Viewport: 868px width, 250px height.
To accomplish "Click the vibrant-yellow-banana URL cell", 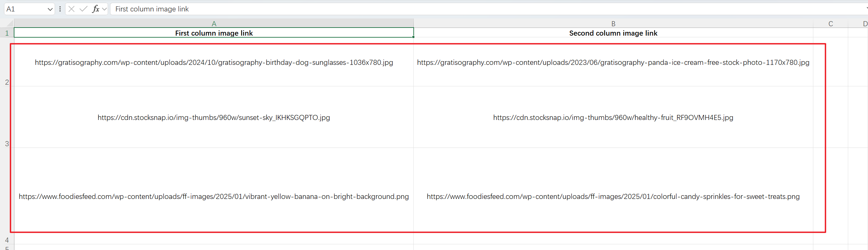I will [x=214, y=196].
